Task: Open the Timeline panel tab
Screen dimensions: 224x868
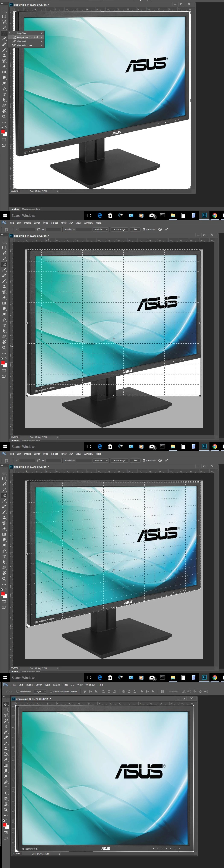Action: 15,209
